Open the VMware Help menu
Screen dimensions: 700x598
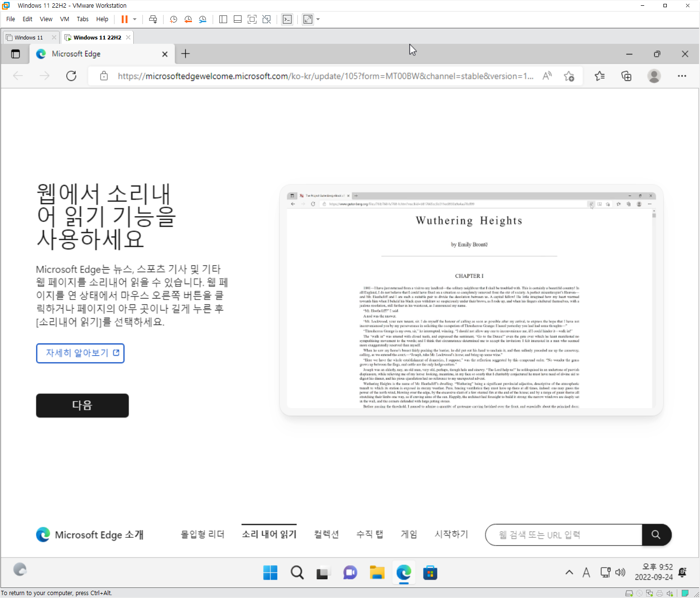click(102, 19)
